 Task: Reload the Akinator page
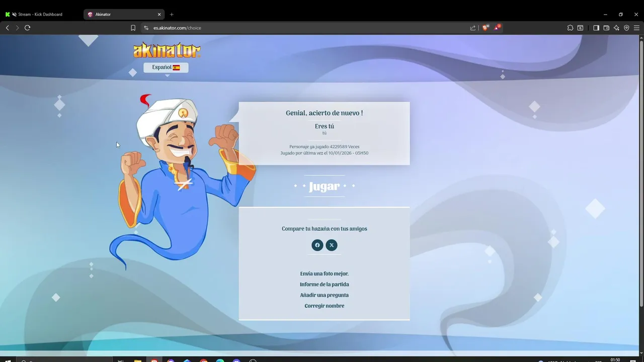point(28,28)
